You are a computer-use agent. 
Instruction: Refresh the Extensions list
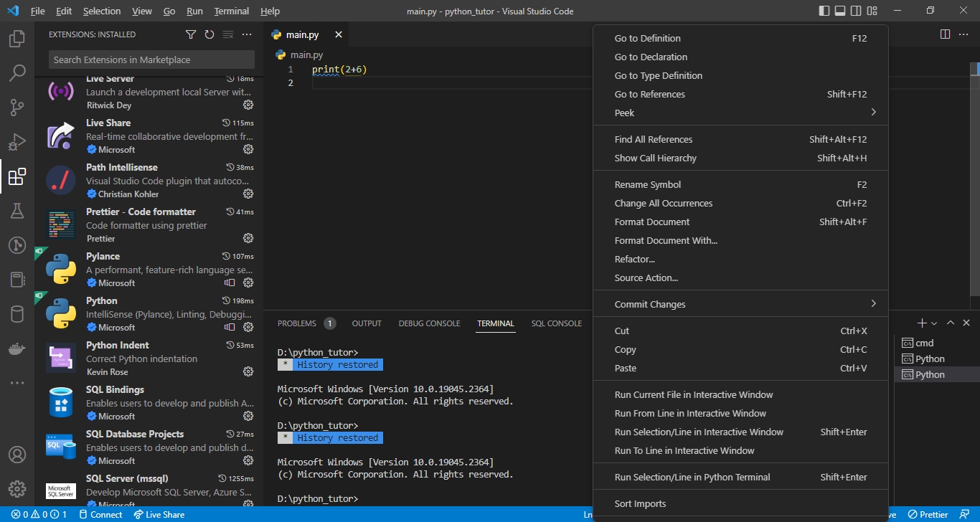coord(208,34)
